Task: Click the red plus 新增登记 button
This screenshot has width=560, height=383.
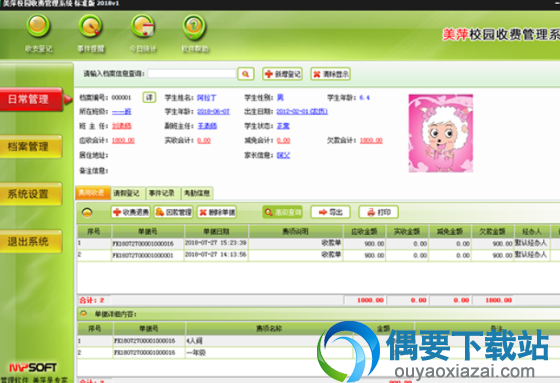Action: click(x=282, y=74)
